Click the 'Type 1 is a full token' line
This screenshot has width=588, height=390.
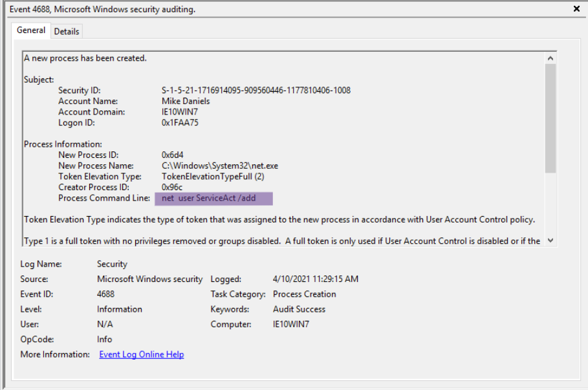point(282,241)
